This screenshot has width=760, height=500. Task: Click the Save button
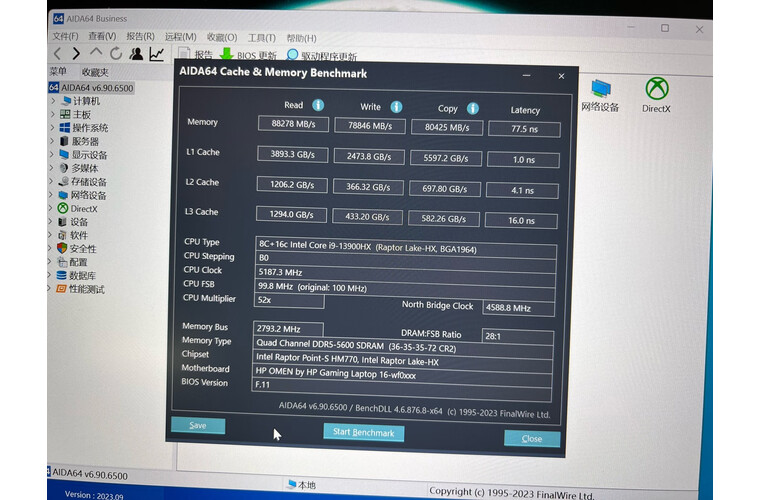[x=198, y=425]
